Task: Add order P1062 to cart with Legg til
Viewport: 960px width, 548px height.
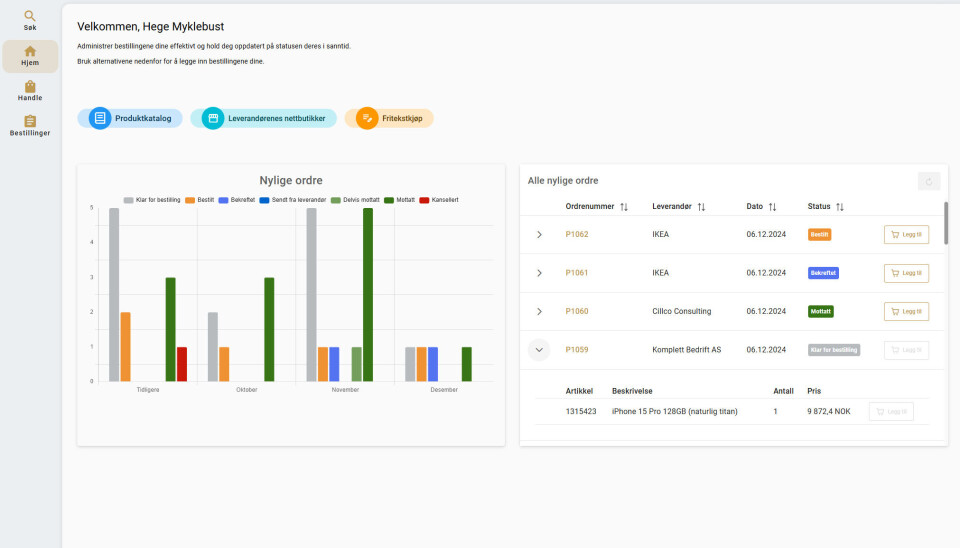Action: (906, 235)
